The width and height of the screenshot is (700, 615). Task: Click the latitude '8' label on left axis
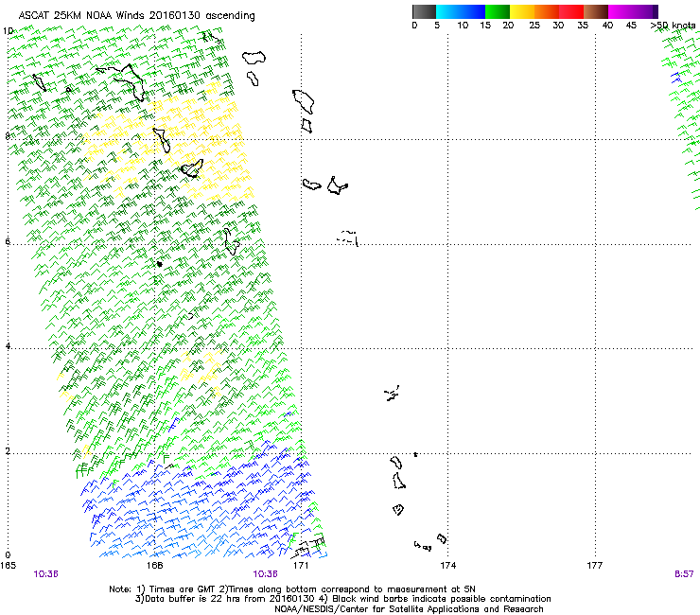(x=8, y=136)
